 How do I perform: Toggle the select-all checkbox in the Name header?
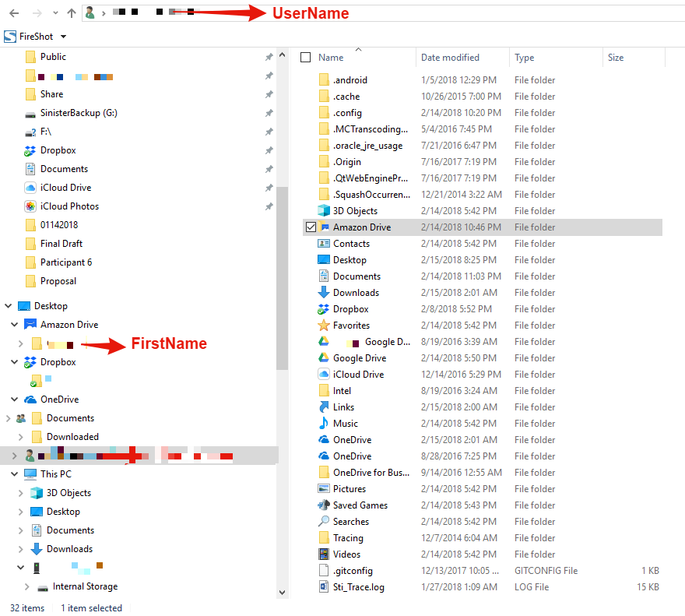click(306, 57)
